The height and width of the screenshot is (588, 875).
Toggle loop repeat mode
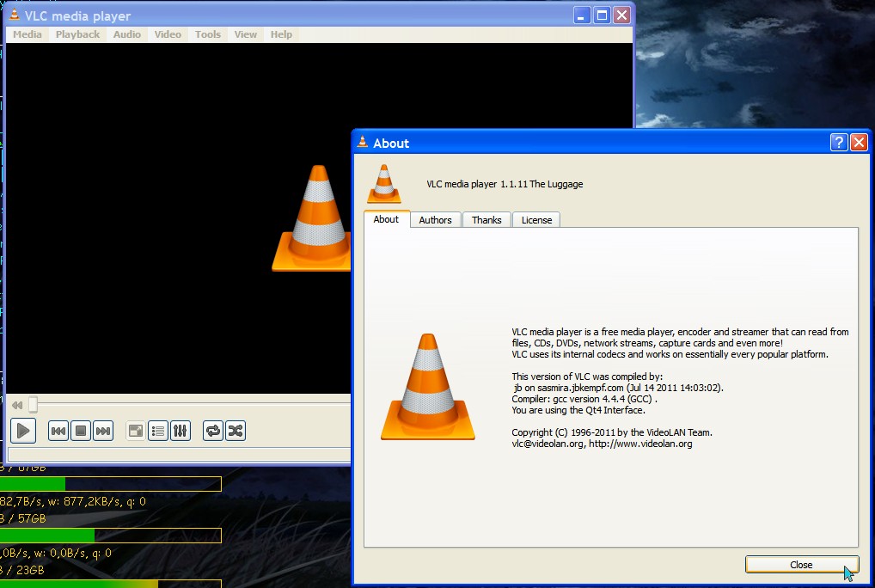tap(212, 431)
